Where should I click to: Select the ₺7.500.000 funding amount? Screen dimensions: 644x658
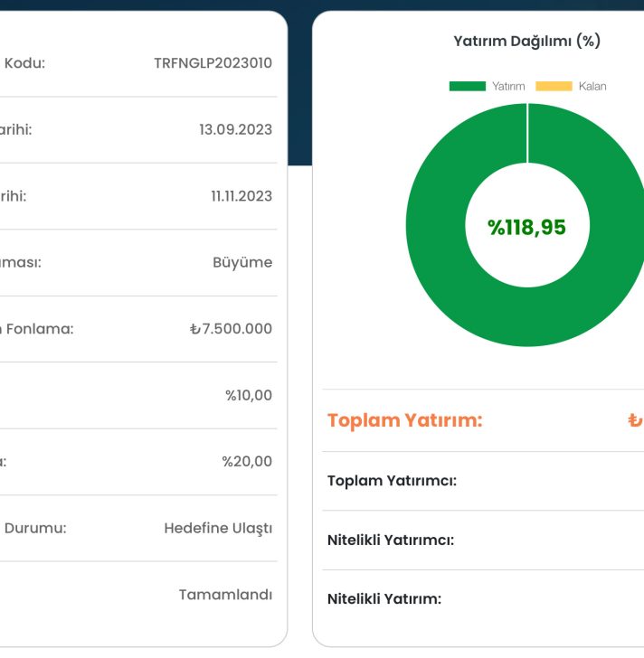231,329
